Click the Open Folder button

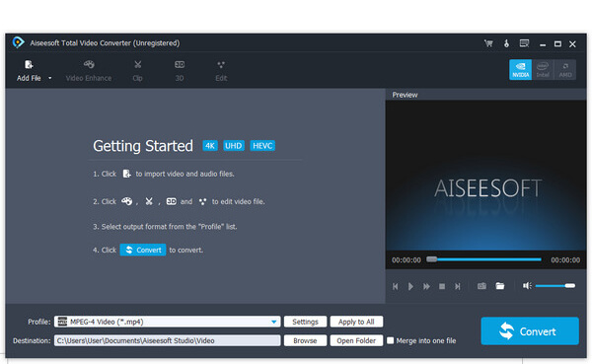[x=356, y=340]
